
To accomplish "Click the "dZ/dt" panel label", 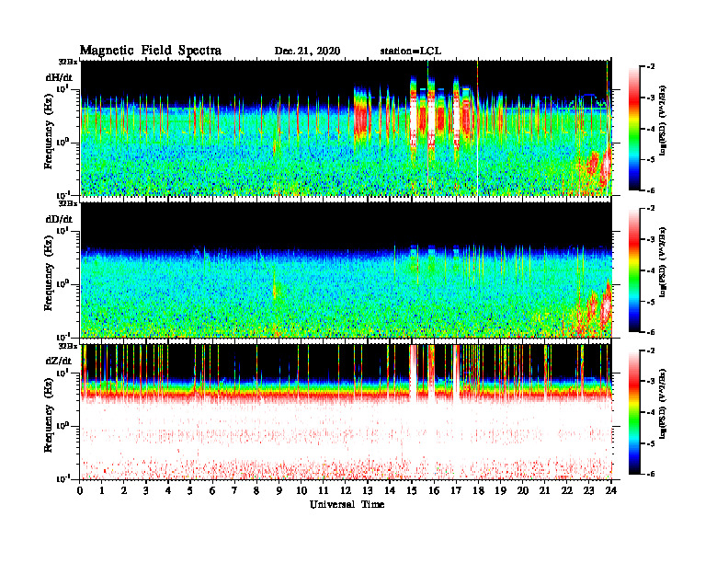I will tap(59, 361).
